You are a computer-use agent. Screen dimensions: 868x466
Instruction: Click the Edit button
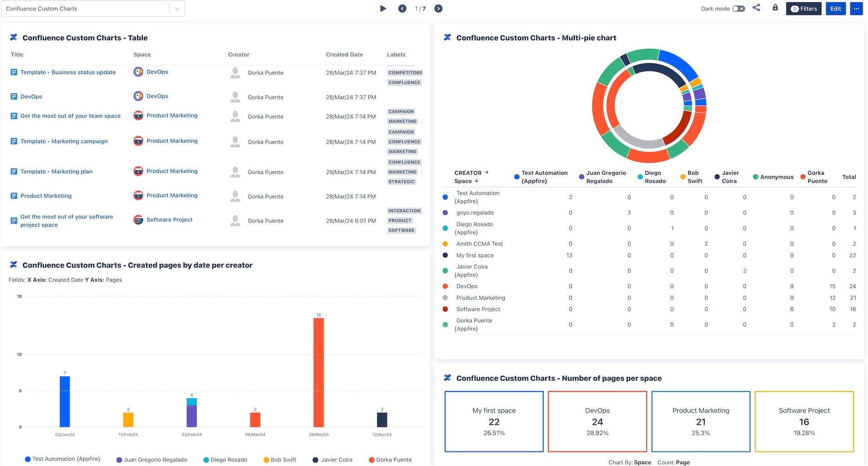(835, 8)
